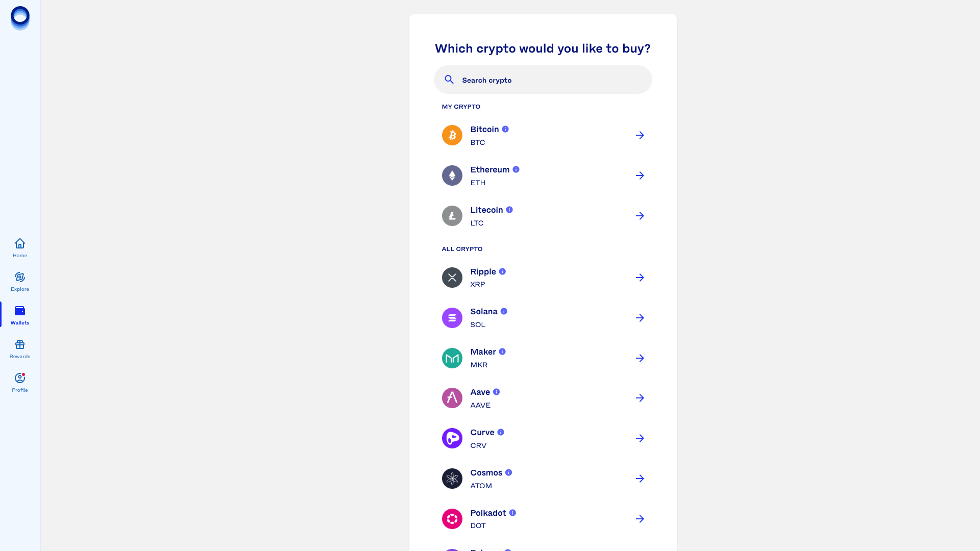
Task: Click the Home sidebar item
Action: pyautogui.click(x=19, y=247)
